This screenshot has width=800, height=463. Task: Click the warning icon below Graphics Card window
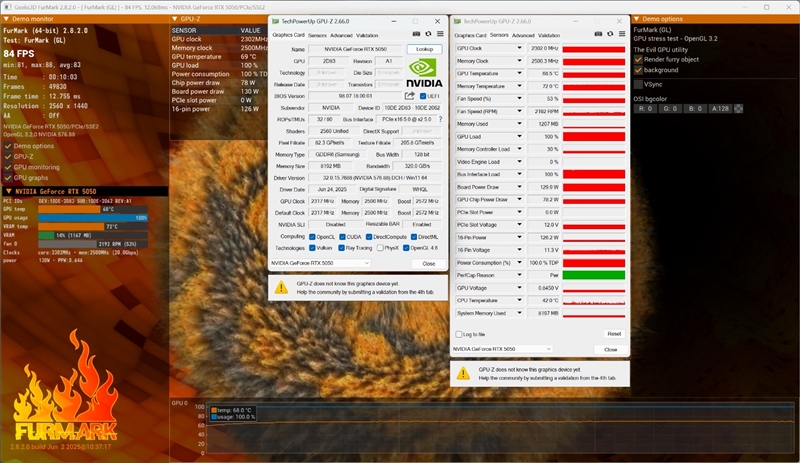pos(281,287)
